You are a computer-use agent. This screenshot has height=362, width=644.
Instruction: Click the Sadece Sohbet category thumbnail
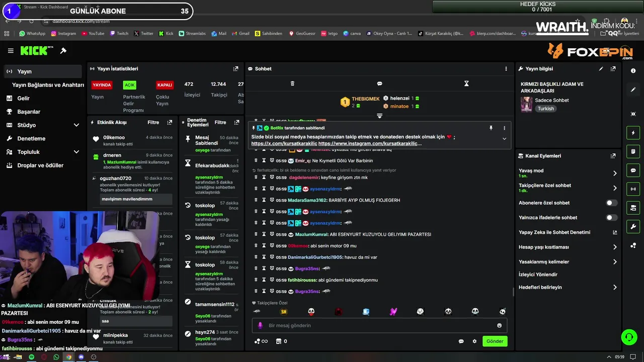click(x=526, y=104)
